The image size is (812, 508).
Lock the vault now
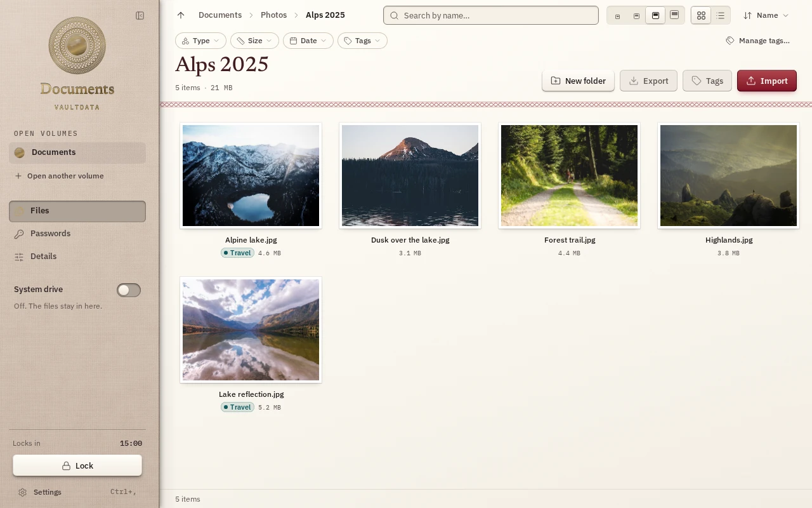pyautogui.click(x=77, y=465)
